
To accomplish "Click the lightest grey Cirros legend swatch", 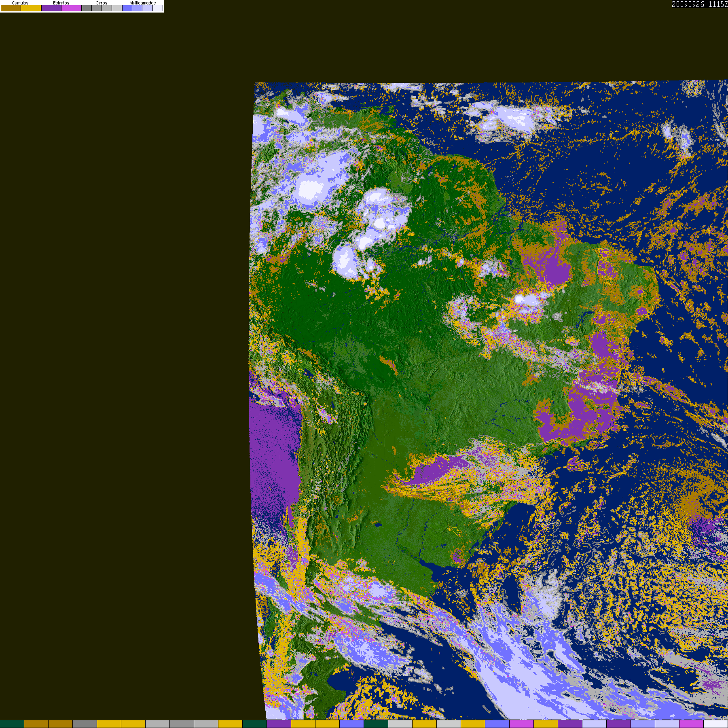I will click(x=117, y=8).
